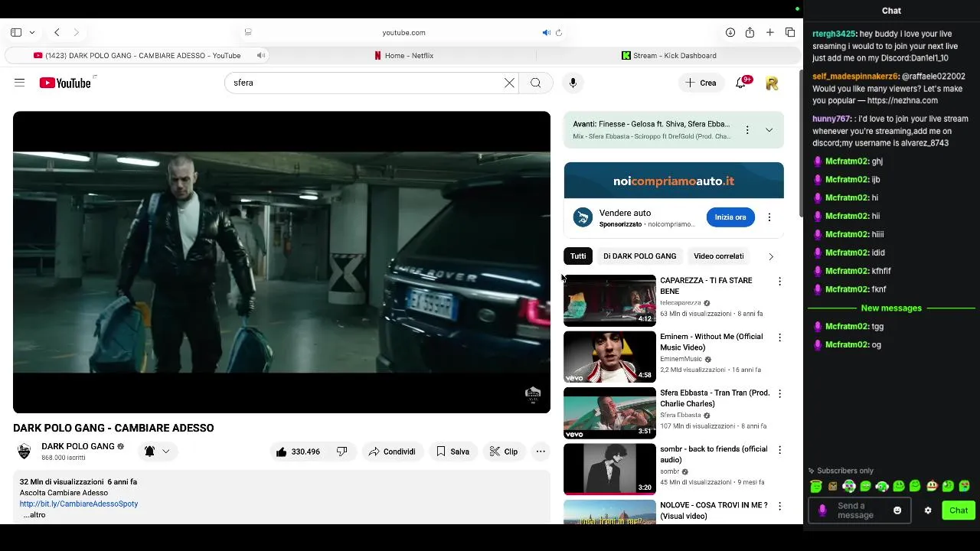Open CAPAREZZA 'TI FA STARE BENE' thumbnail
This screenshot has width=980, height=551.
click(x=609, y=301)
